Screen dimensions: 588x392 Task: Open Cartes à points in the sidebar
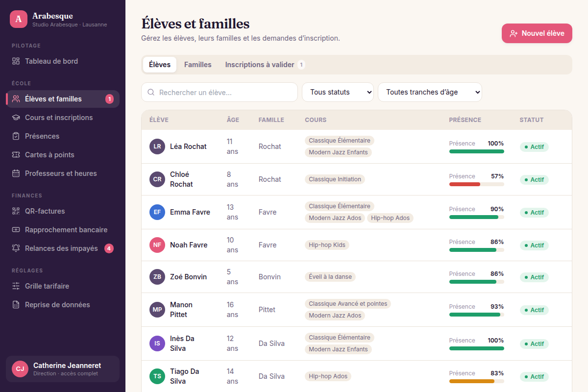point(63,155)
